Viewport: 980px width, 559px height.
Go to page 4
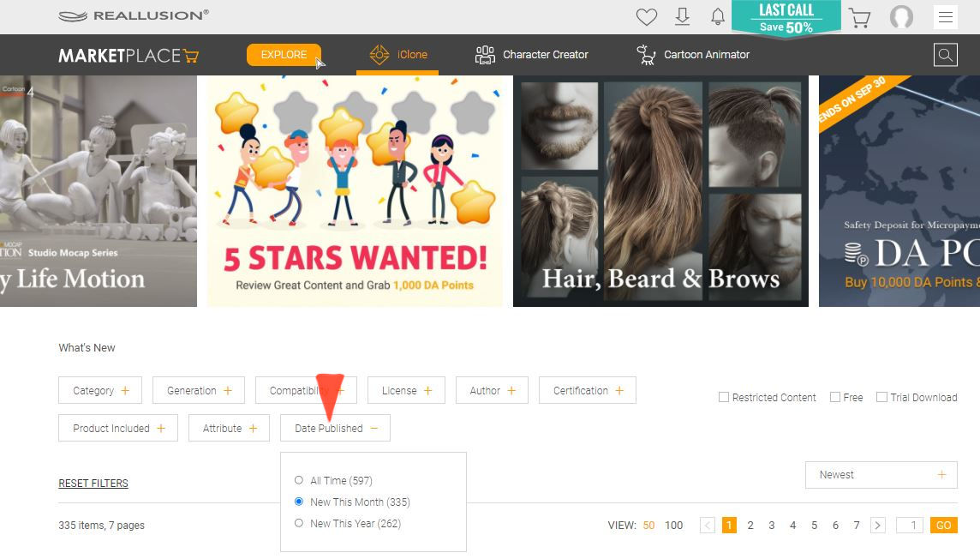coord(792,526)
